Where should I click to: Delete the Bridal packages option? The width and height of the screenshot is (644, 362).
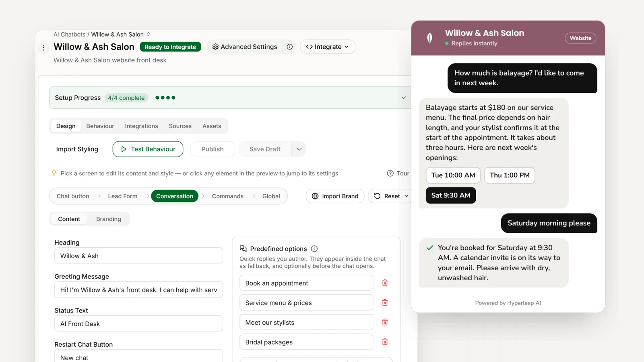385,342
